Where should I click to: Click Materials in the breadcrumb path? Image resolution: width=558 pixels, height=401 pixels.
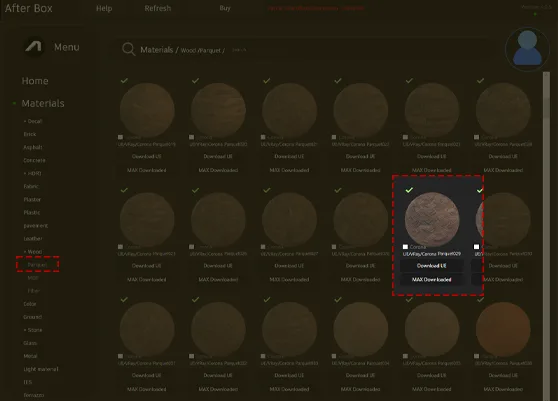(x=157, y=50)
